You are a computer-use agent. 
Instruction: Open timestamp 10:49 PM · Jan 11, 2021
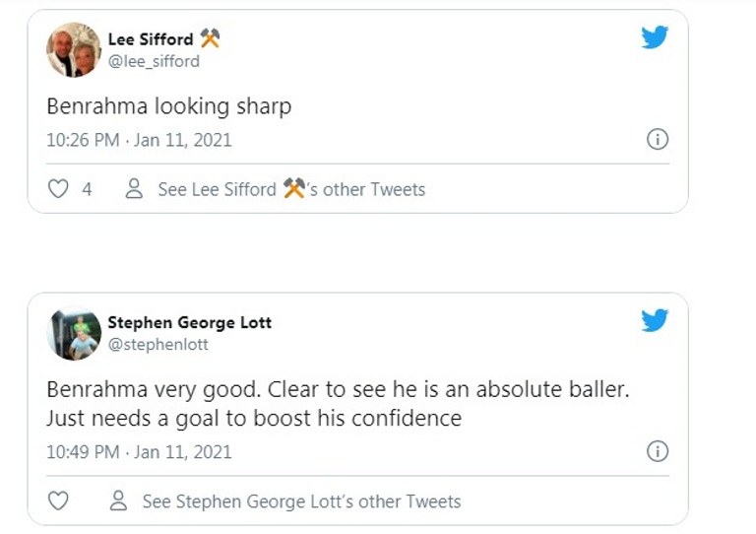139,452
